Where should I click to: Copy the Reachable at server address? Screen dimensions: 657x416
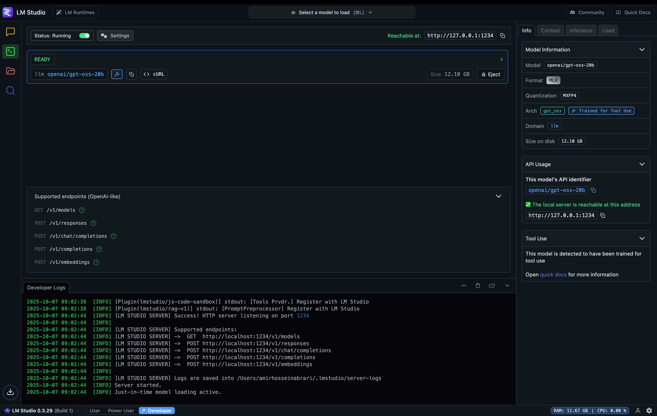(x=502, y=36)
